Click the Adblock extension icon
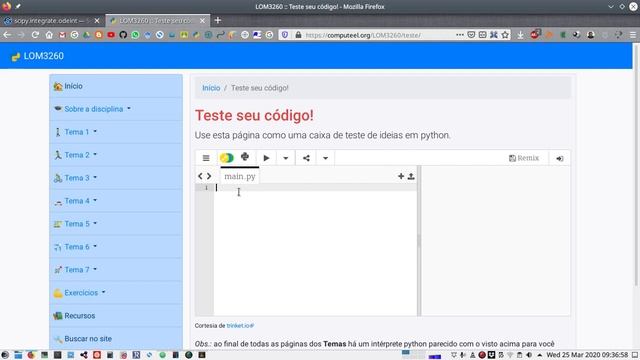 click(535, 34)
